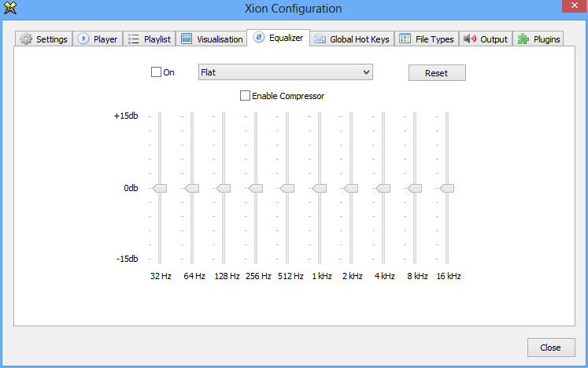Open the Global Hot Keys tab label
This screenshot has height=368, width=588.
[x=360, y=39]
